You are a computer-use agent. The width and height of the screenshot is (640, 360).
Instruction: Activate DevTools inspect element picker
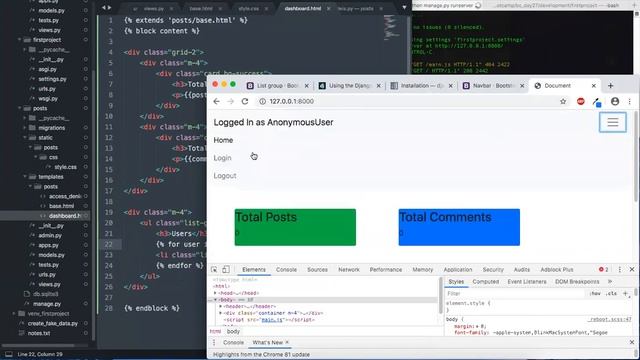point(214,270)
